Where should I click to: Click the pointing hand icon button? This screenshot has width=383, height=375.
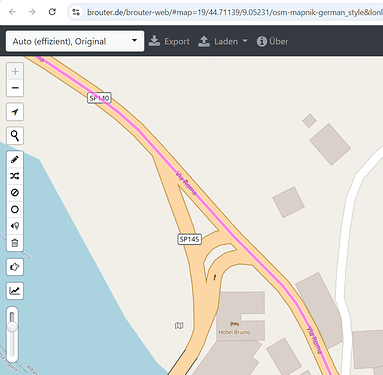tap(15, 267)
